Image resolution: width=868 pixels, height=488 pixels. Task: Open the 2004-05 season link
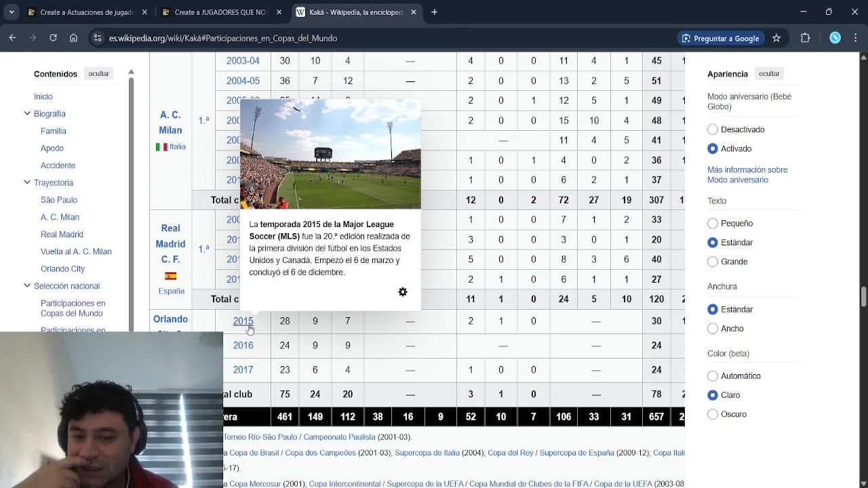coord(243,81)
